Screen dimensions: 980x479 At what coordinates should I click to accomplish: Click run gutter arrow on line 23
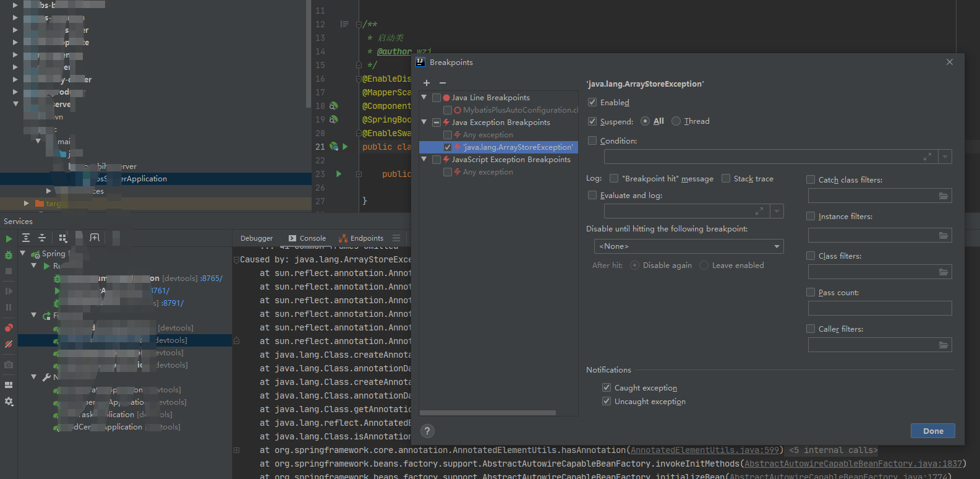339,174
